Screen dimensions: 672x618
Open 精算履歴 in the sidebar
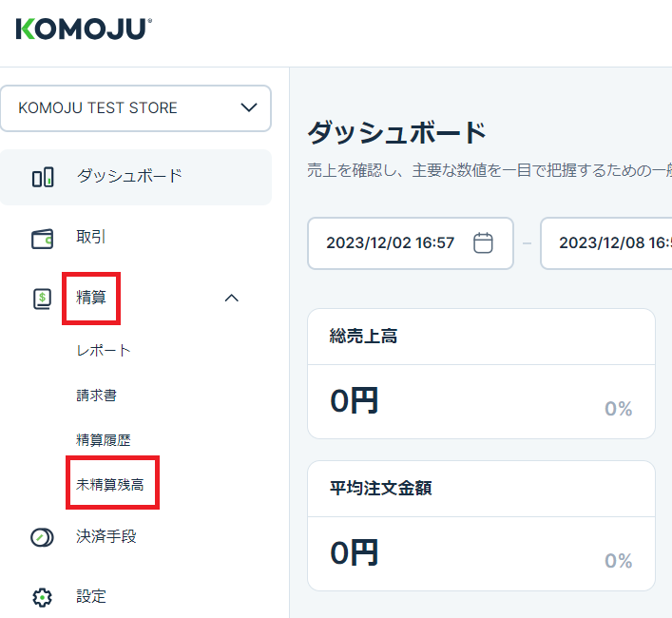104,440
